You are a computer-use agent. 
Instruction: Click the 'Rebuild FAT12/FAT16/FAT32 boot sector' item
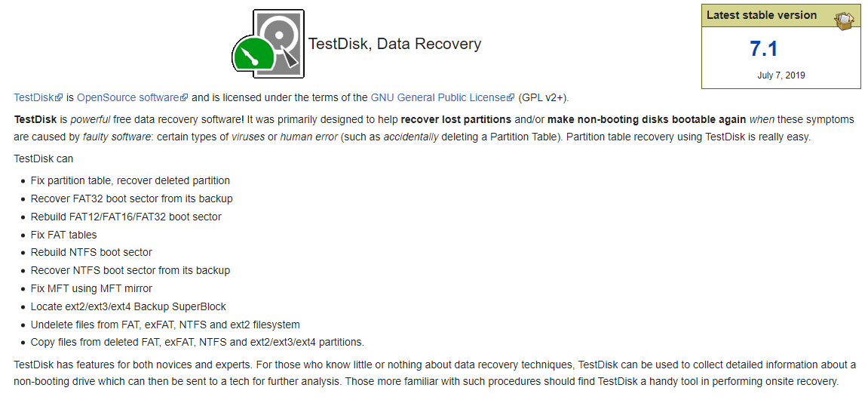pos(126,217)
